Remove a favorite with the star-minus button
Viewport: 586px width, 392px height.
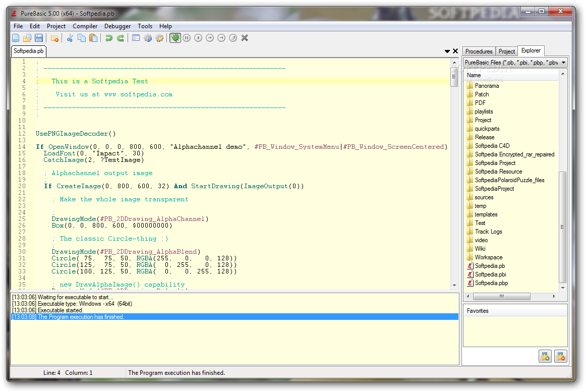[x=561, y=357]
